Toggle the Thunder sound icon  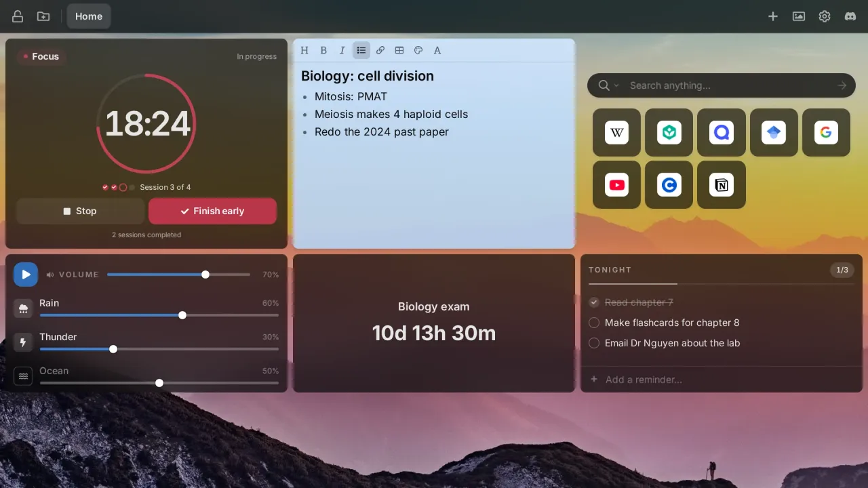(x=24, y=342)
